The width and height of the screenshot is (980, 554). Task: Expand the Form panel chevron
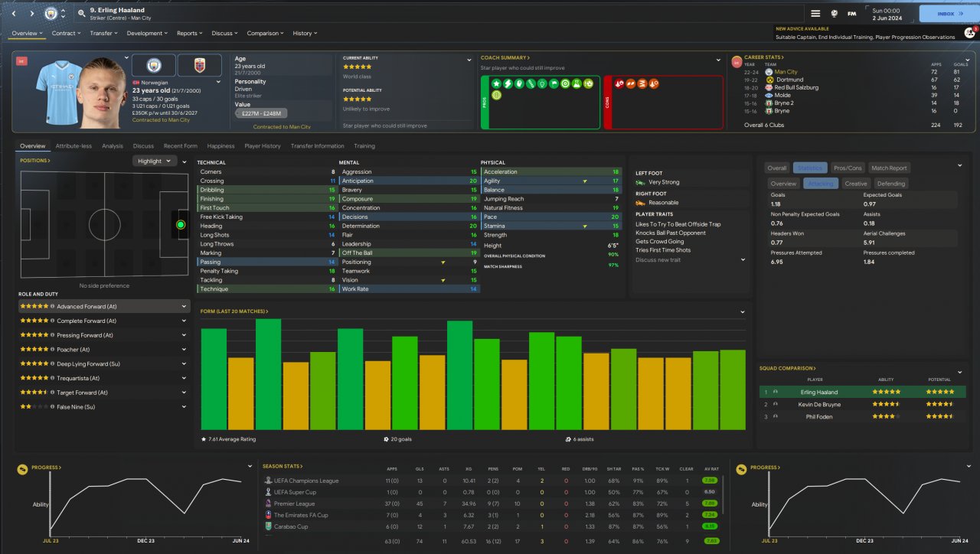pyautogui.click(x=742, y=311)
